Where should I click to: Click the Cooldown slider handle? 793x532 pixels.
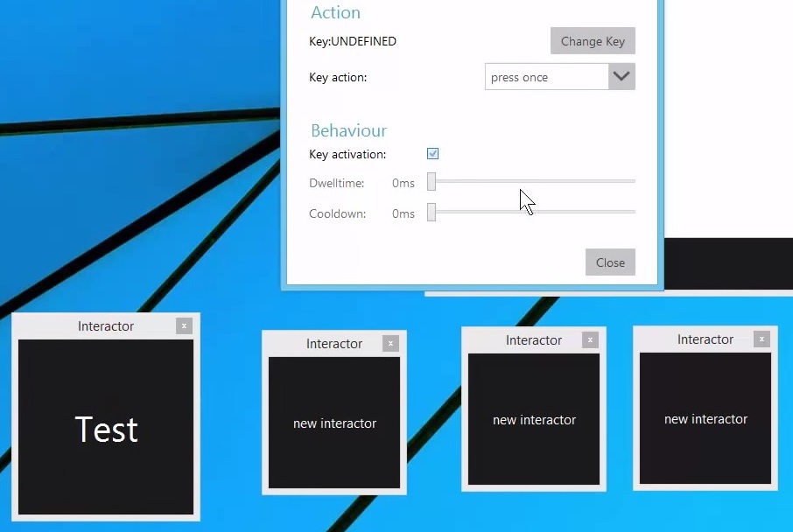(432, 213)
